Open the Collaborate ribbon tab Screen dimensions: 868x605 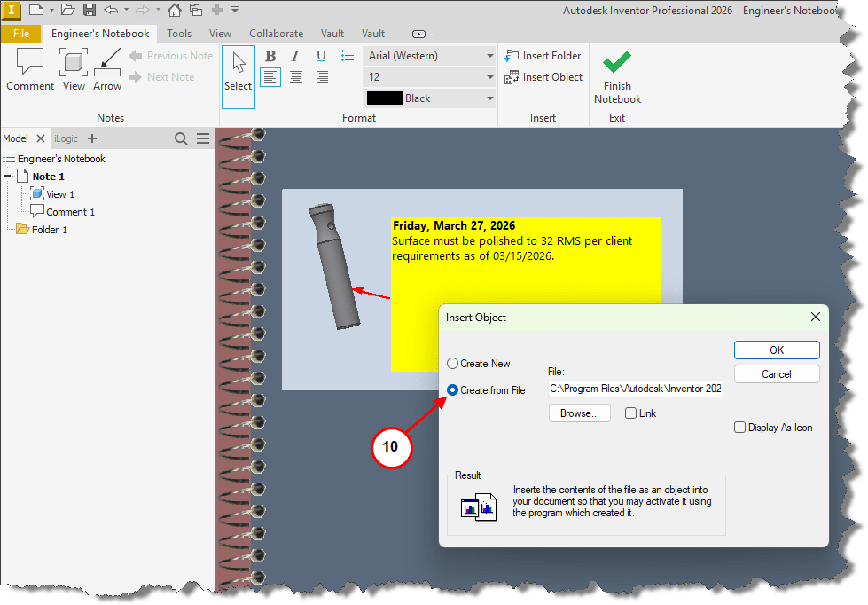pyautogui.click(x=277, y=34)
